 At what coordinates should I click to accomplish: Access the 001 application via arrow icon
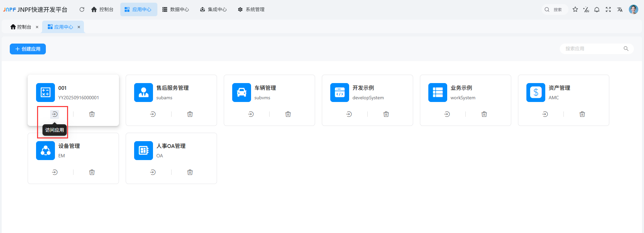coord(55,114)
